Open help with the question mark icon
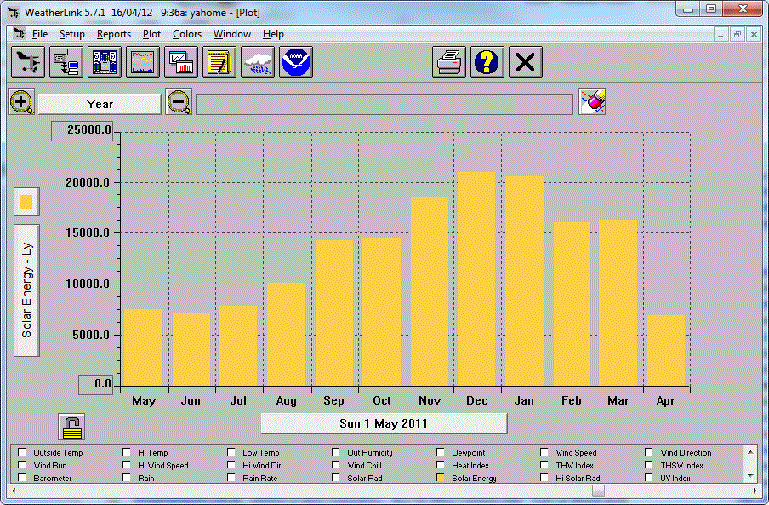Screen dimensions: 769x505 click(x=487, y=62)
